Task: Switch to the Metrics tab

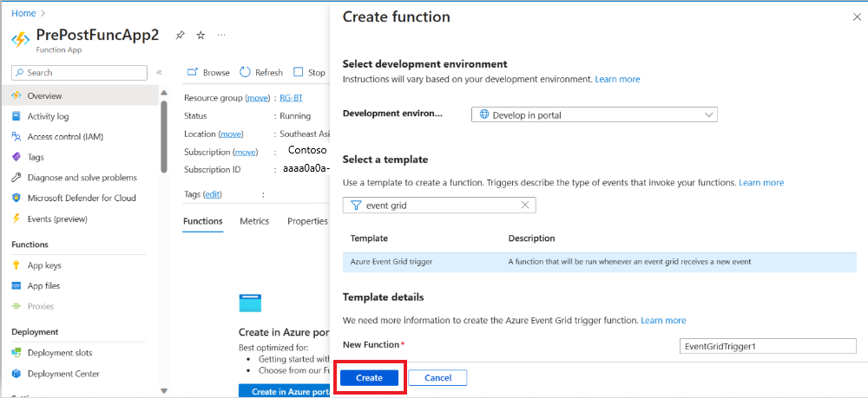Action: pos(254,221)
